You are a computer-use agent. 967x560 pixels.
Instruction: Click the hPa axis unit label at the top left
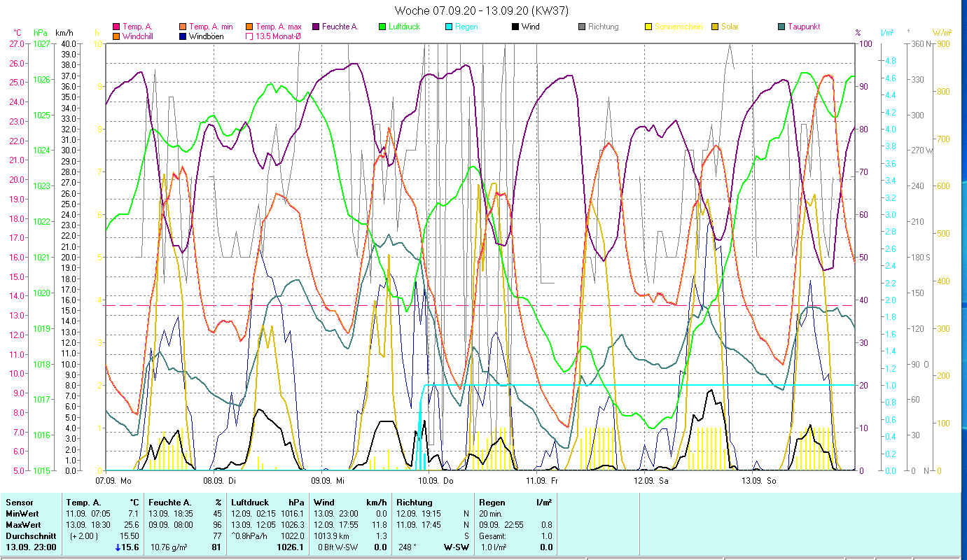click(x=41, y=33)
